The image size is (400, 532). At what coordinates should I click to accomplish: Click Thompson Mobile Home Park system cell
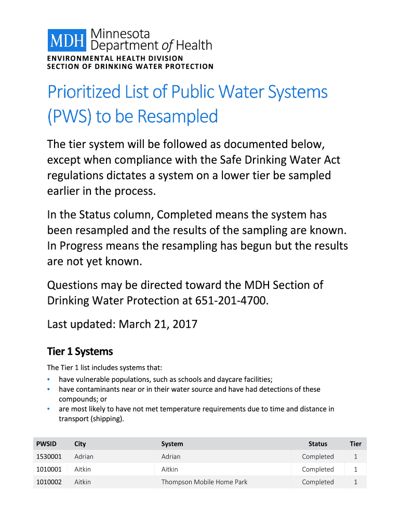(x=204, y=482)
